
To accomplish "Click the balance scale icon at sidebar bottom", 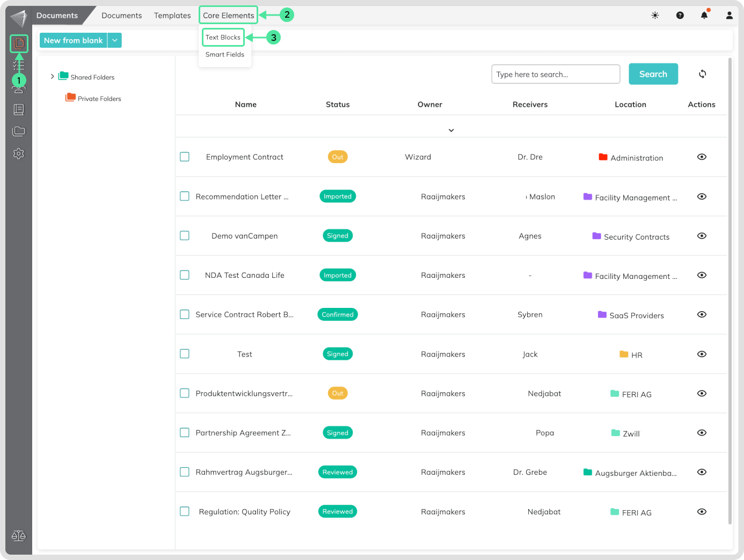I will point(19,535).
